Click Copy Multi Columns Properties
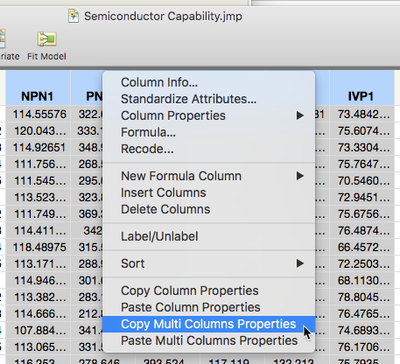400x364 pixels. pyautogui.click(x=208, y=324)
